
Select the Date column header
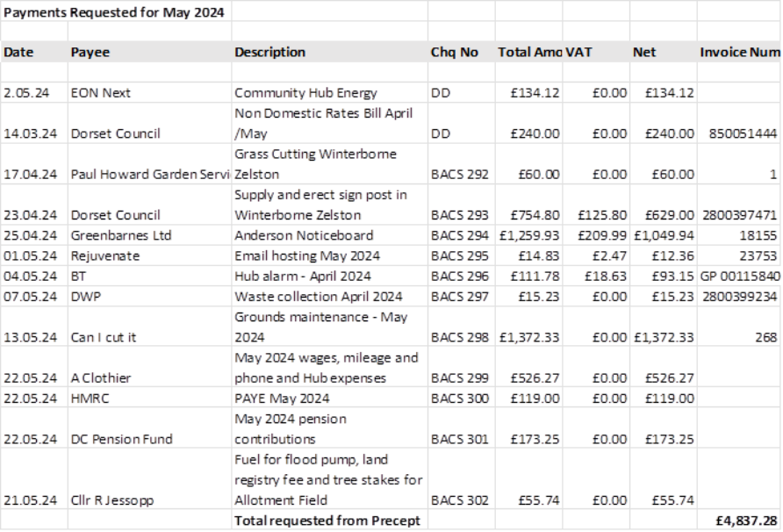[x=18, y=53]
